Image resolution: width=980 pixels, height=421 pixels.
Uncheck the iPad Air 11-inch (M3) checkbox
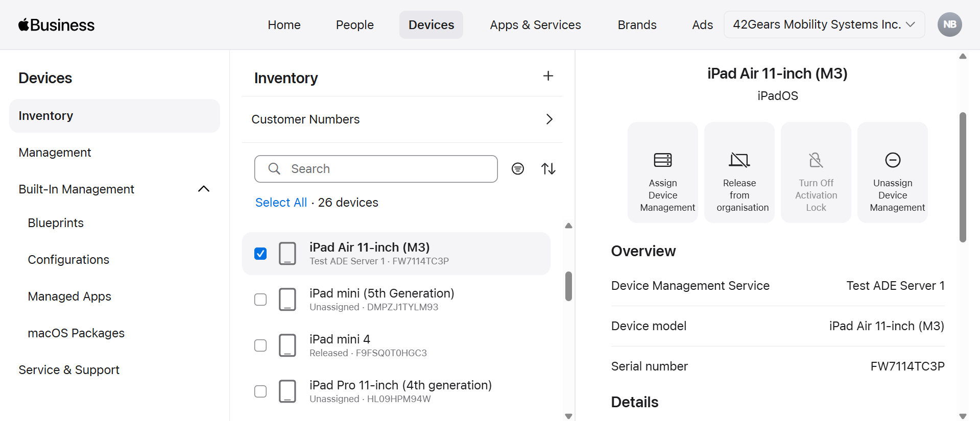[260, 254]
